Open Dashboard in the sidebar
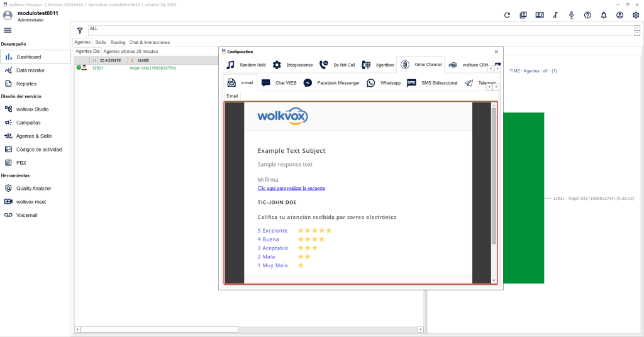The height and width of the screenshot is (337, 644). tap(35, 57)
